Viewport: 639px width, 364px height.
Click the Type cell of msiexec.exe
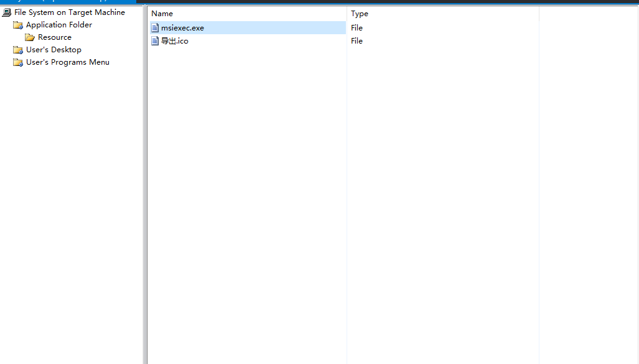pyautogui.click(x=357, y=28)
